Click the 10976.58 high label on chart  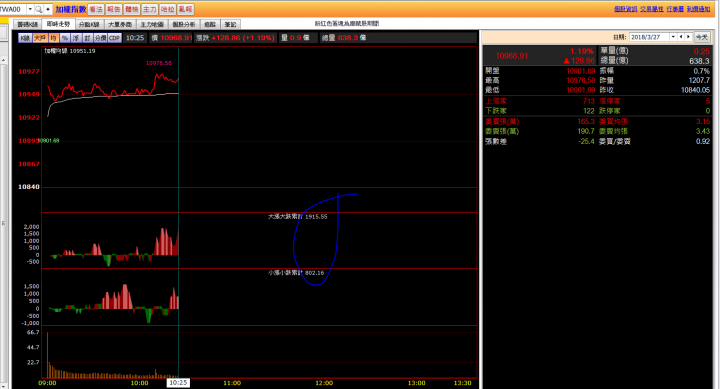tap(159, 63)
